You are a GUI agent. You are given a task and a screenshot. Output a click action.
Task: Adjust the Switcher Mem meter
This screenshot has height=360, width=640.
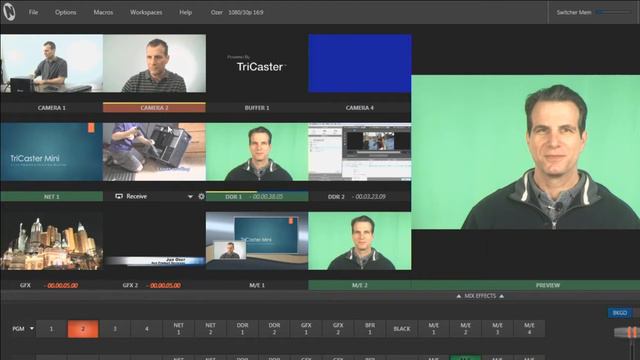coord(613,12)
